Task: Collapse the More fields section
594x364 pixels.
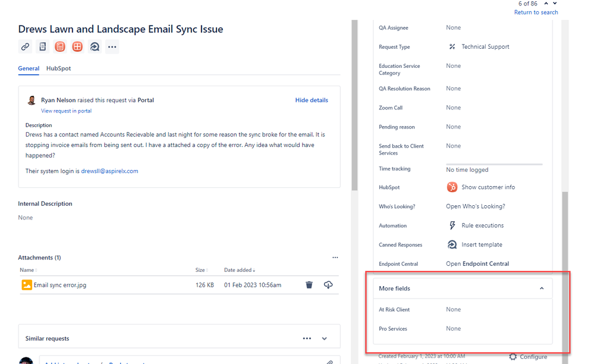Action: [542, 288]
